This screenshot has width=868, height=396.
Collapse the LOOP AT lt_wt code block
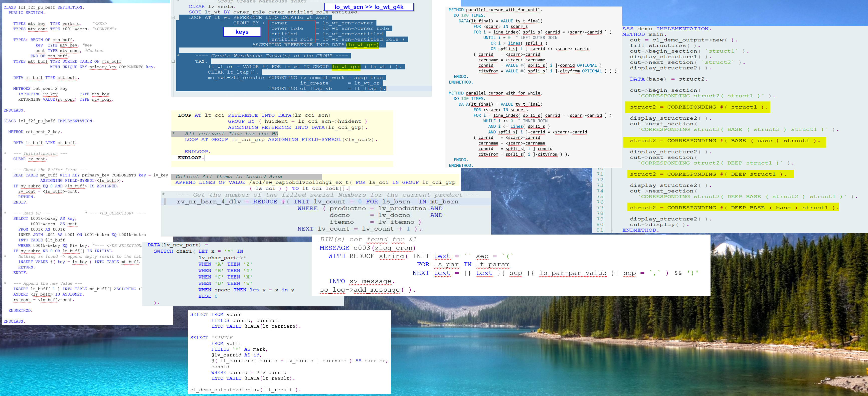(x=173, y=18)
